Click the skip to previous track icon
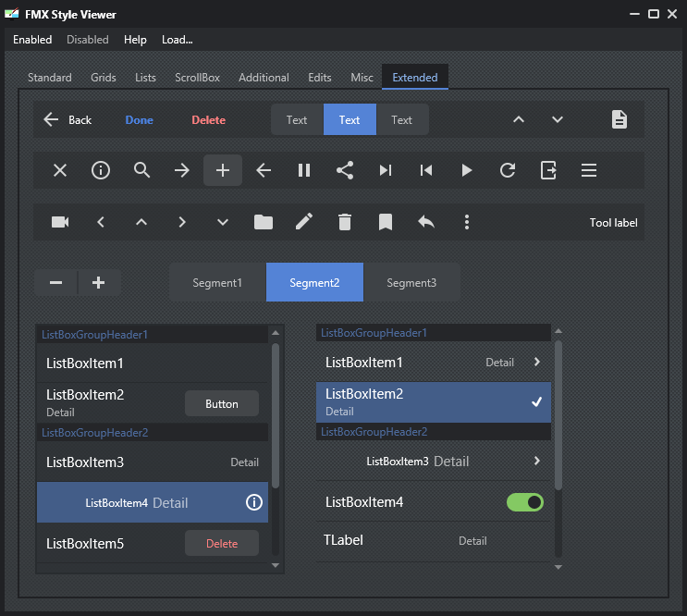This screenshot has width=687, height=616. click(426, 170)
